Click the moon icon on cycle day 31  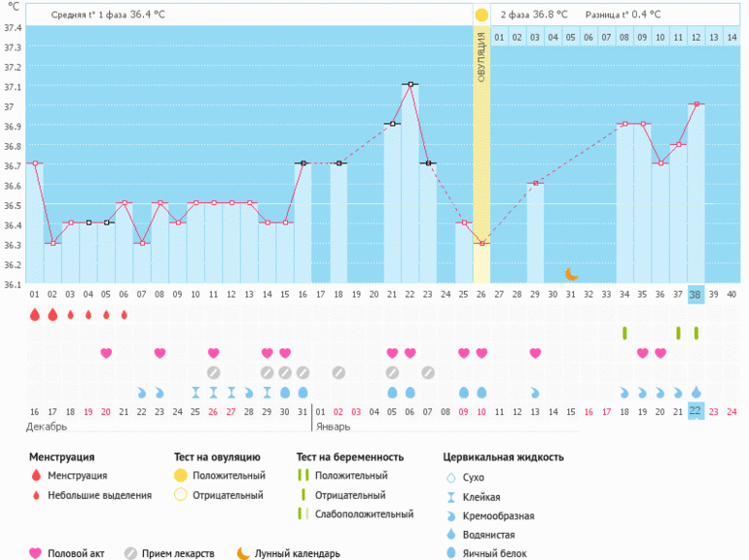(571, 274)
